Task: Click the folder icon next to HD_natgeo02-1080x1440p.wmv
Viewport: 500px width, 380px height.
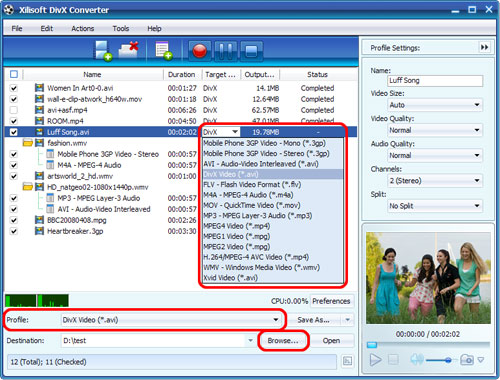Action: click(28, 187)
